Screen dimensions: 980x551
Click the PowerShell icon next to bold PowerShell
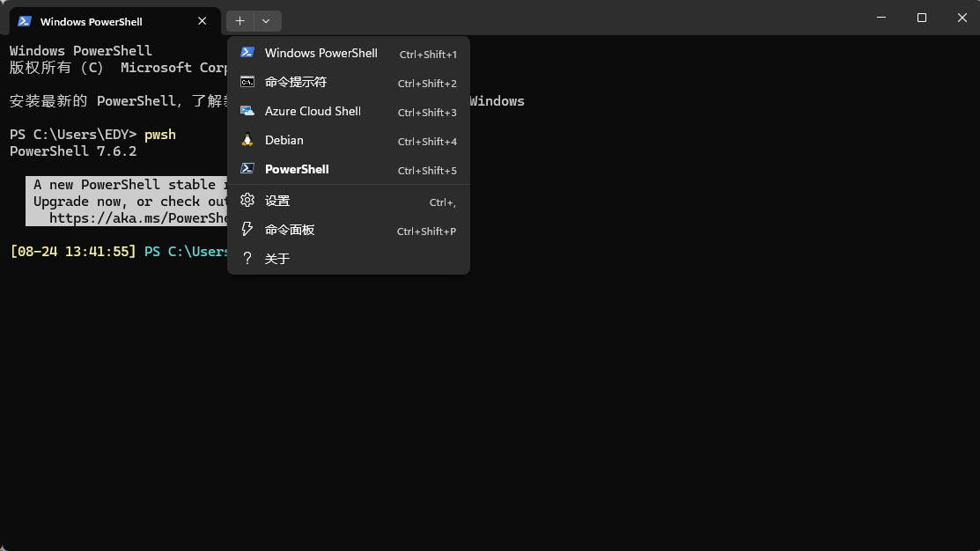(247, 169)
